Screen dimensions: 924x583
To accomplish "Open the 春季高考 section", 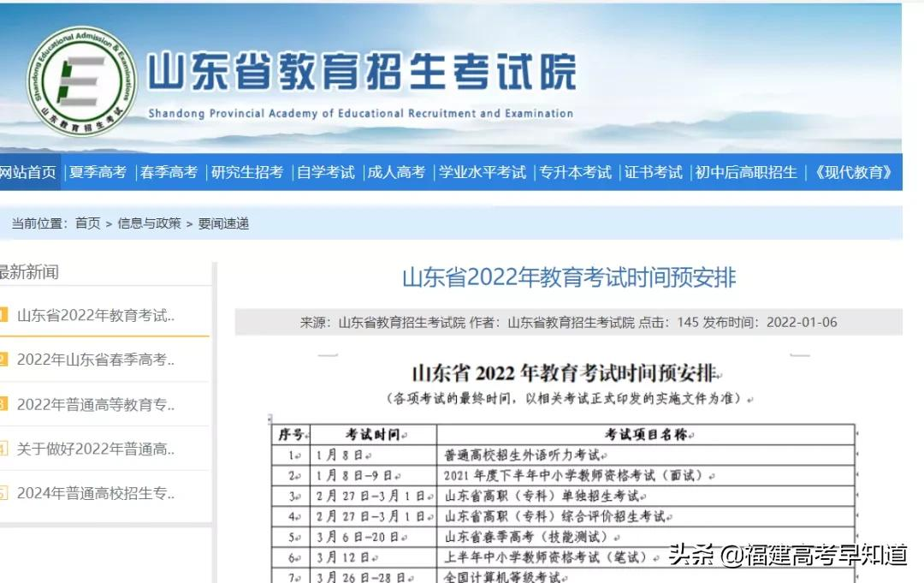I will point(168,172).
